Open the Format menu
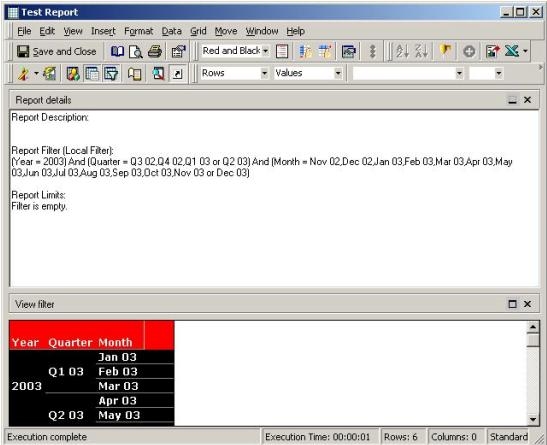Screen dimensions: 547x445 coord(138,31)
